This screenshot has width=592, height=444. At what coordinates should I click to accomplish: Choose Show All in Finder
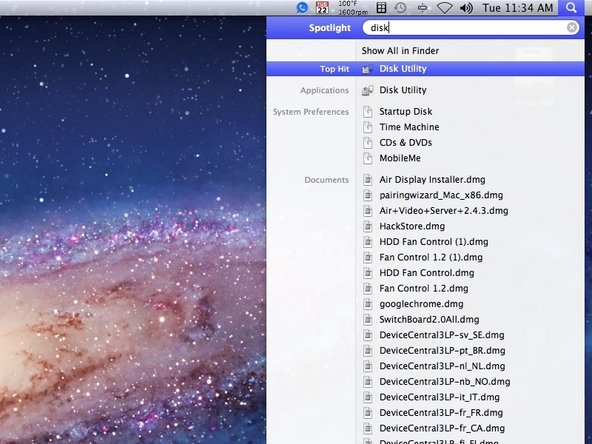point(400,51)
